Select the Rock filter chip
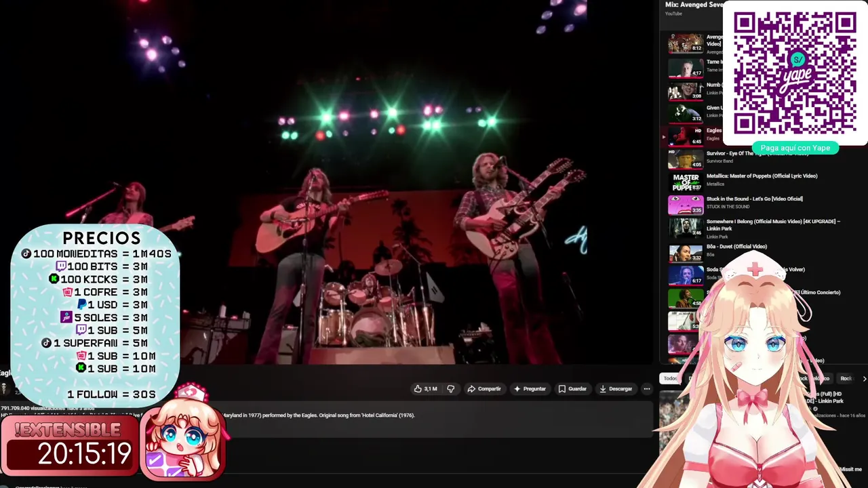The image size is (868, 488). click(x=846, y=378)
